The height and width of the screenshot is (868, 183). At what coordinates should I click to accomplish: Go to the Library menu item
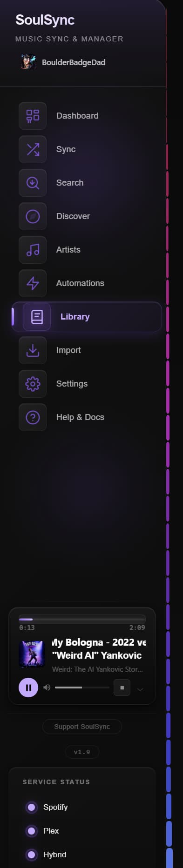click(x=87, y=317)
